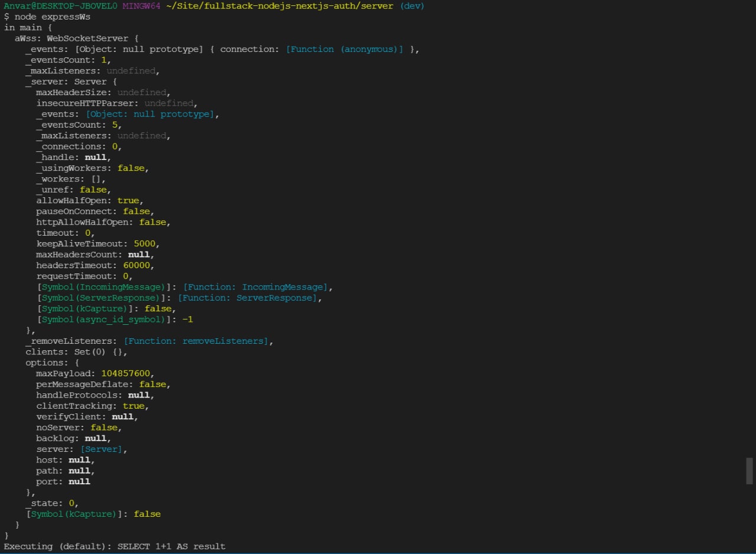Image resolution: width=756 pixels, height=554 pixels.
Task: Click the 'timeout: 0,' line
Action: (66, 233)
